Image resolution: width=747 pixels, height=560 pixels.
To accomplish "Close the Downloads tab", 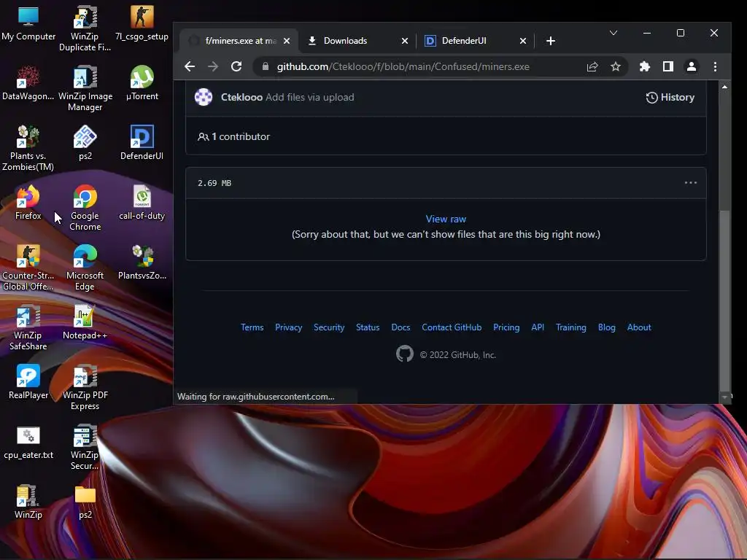I will coord(404,41).
